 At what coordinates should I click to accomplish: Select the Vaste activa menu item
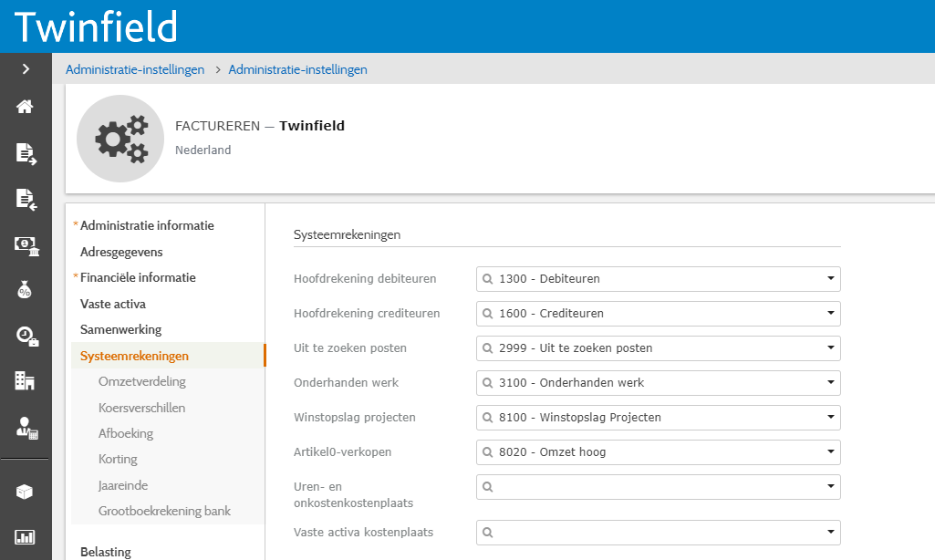coord(113,304)
